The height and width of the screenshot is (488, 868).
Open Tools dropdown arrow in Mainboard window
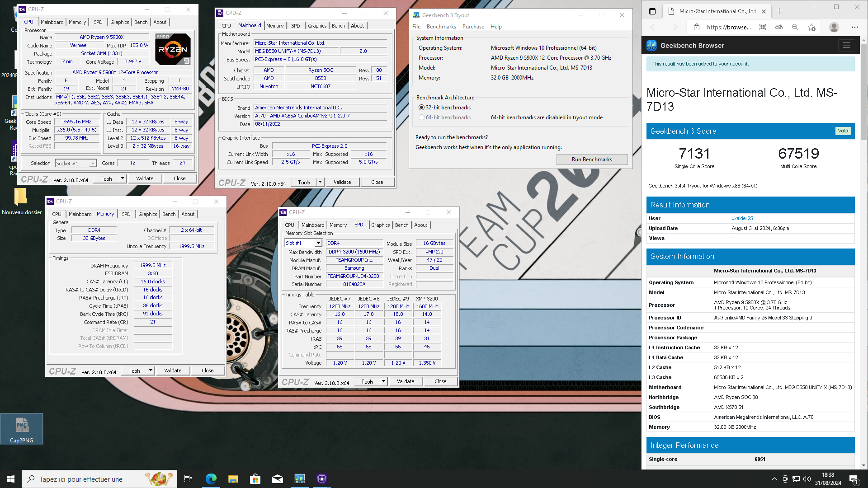coord(320,182)
